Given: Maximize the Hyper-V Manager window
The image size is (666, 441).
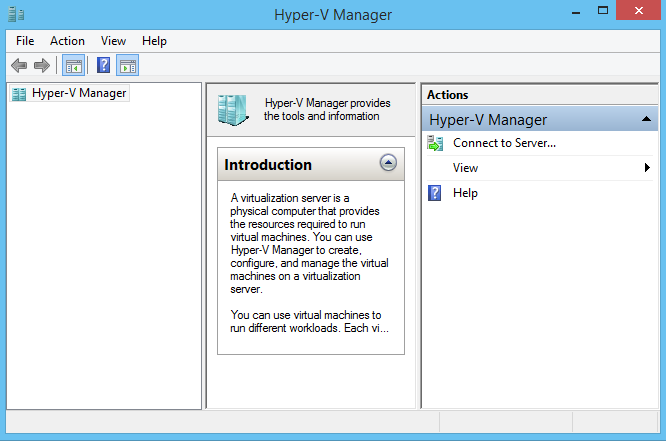Looking at the screenshot, I should click(x=603, y=10).
